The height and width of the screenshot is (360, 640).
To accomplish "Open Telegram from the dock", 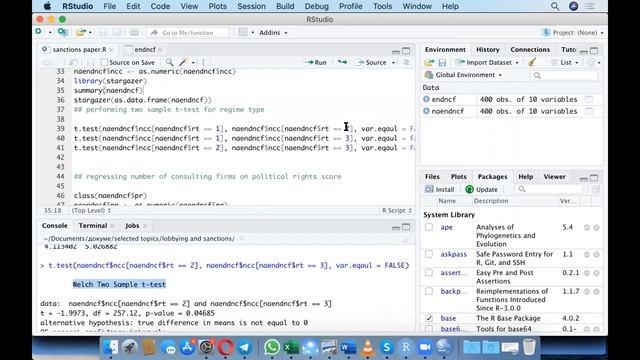I will (x=244, y=347).
